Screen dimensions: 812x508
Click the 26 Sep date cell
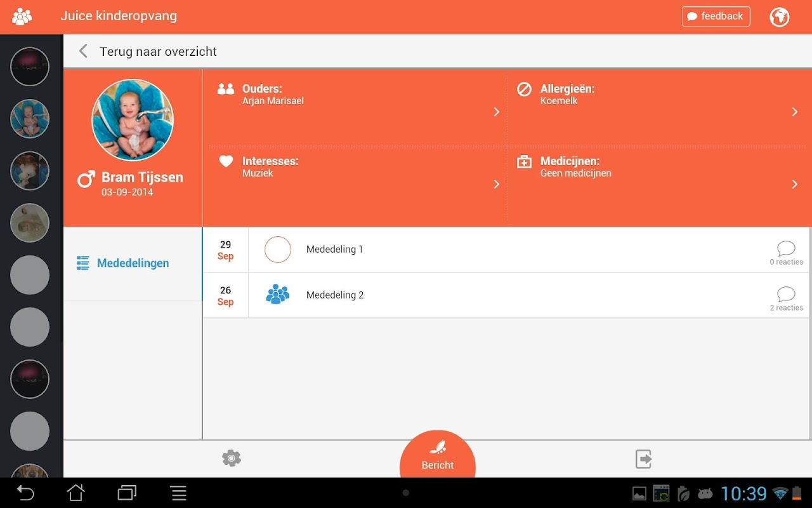coord(225,296)
